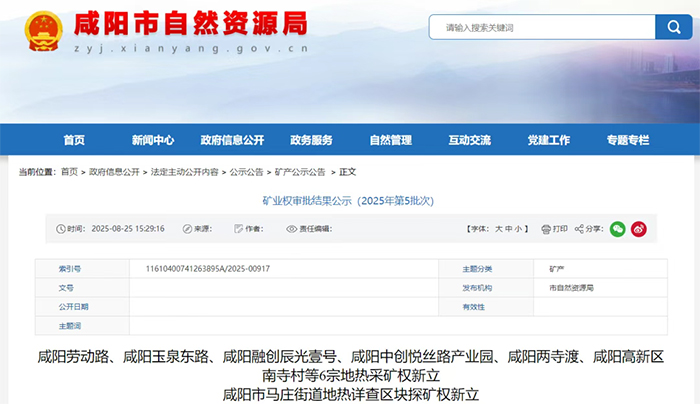Open the 新闻中心 navigation tab
The width and height of the screenshot is (700, 404).
[152, 140]
